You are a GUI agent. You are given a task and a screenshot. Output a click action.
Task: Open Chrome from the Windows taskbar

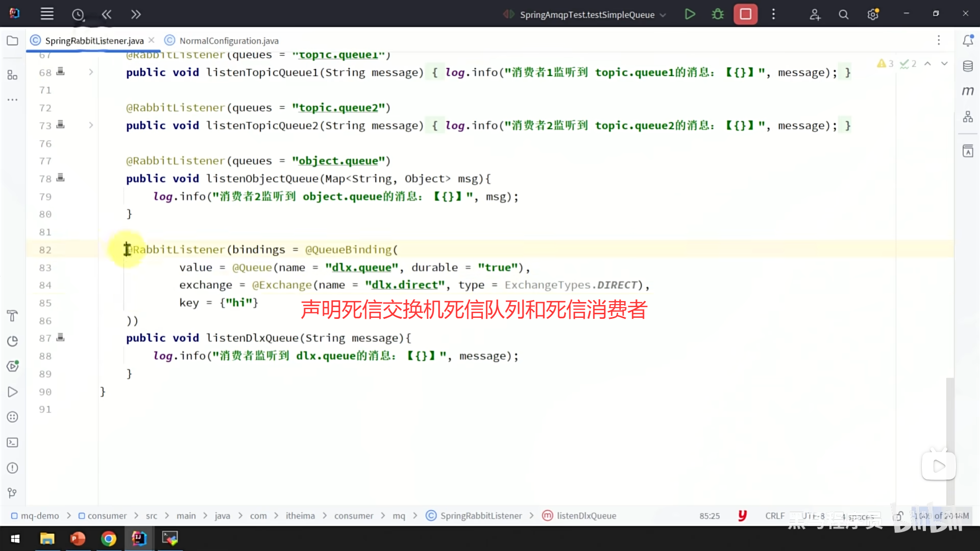tap(108, 538)
